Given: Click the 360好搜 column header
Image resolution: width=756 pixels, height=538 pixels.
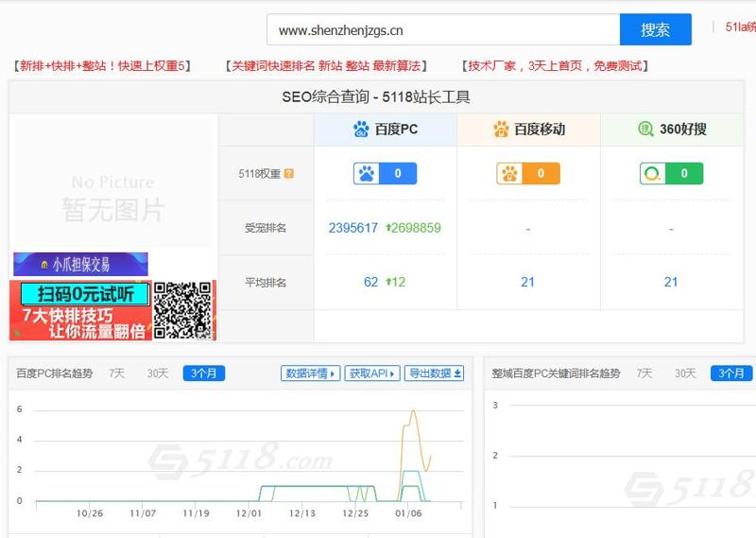Looking at the screenshot, I should 672,130.
